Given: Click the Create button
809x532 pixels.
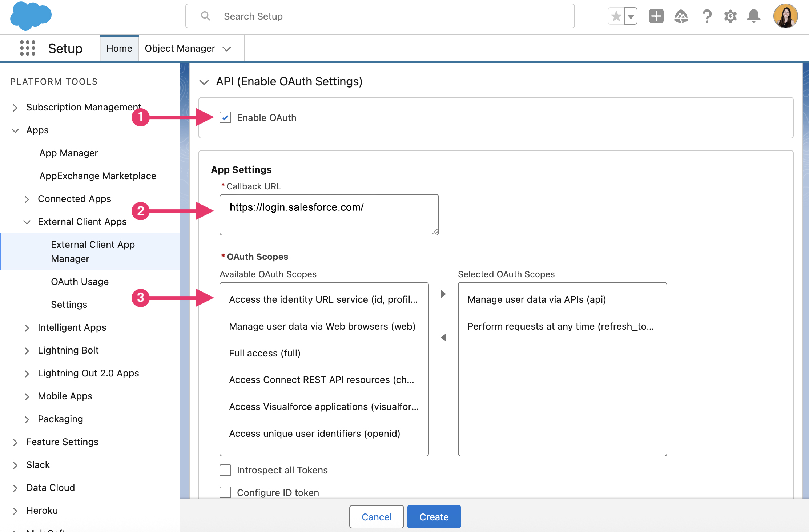Looking at the screenshot, I should [x=434, y=516].
